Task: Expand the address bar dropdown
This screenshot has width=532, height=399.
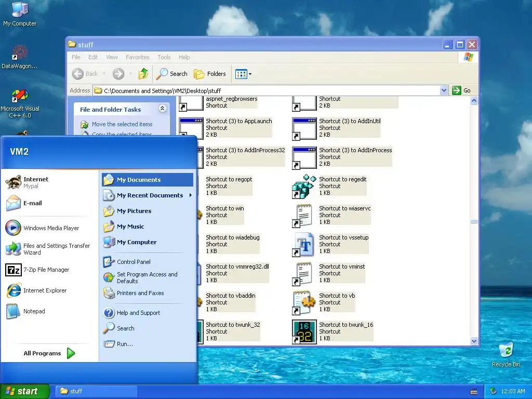Action: (x=444, y=90)
